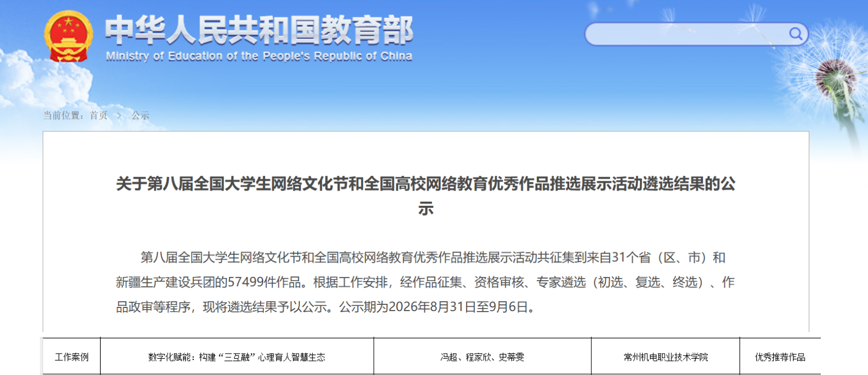The width and height of the screenshot is (868, 375).
Task: Click the 数字化赋能 work title cell
Action: coord(237,357)
